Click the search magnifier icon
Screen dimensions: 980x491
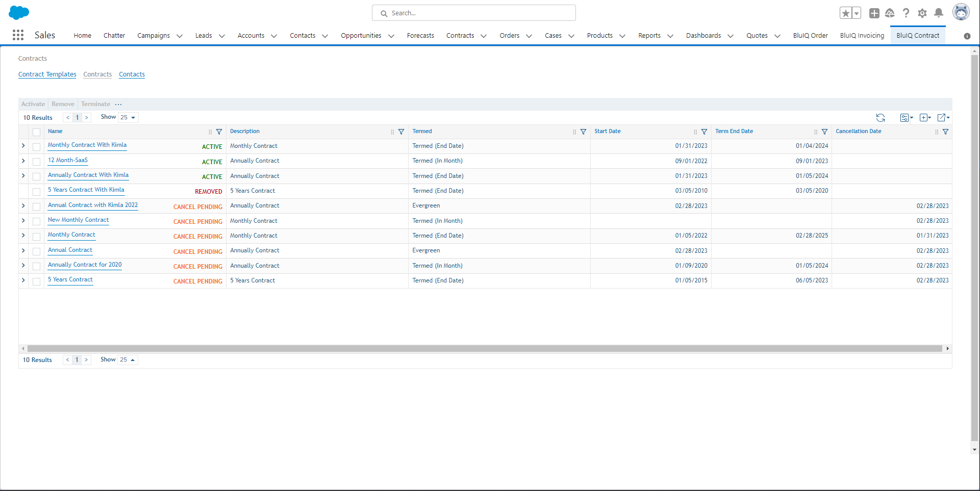coord(384,13)
